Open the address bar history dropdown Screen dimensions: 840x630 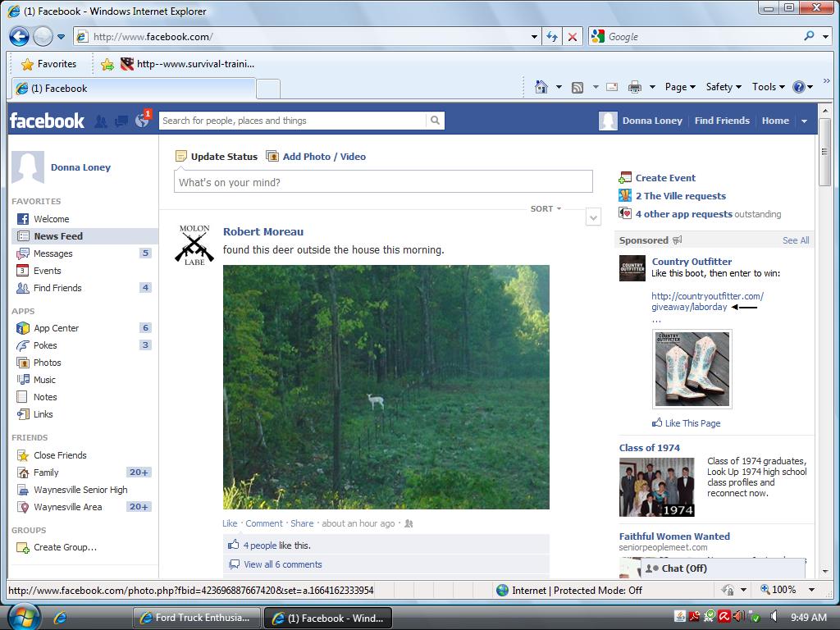(x=534, y=37)
